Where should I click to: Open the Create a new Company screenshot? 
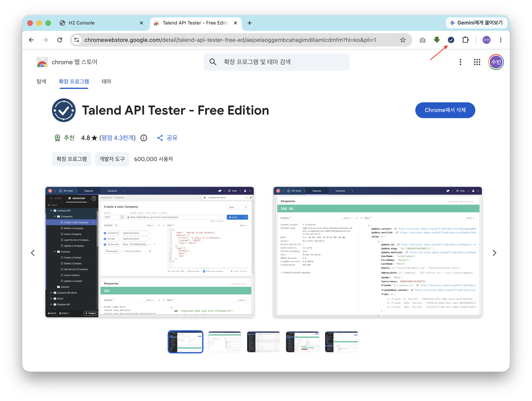(x=150, y=252)
